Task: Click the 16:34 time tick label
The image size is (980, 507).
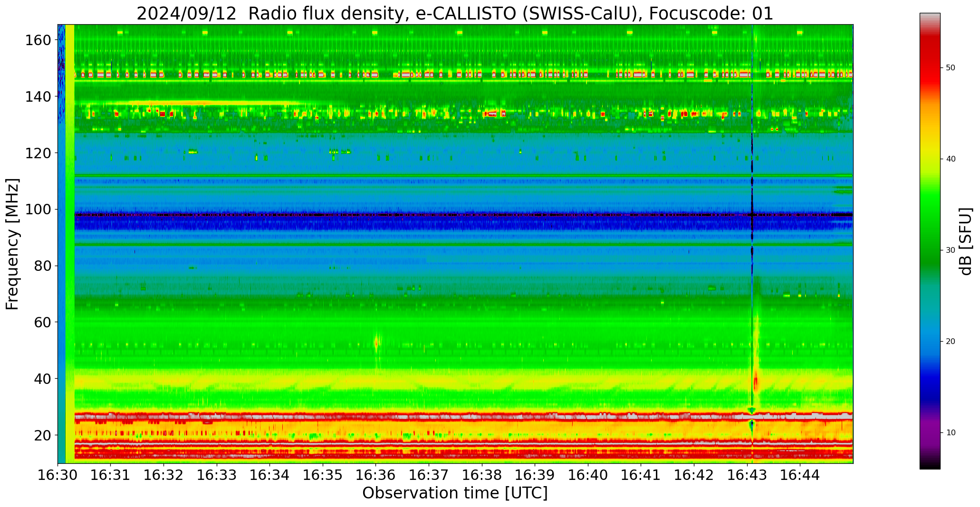Action: (270, 475)
